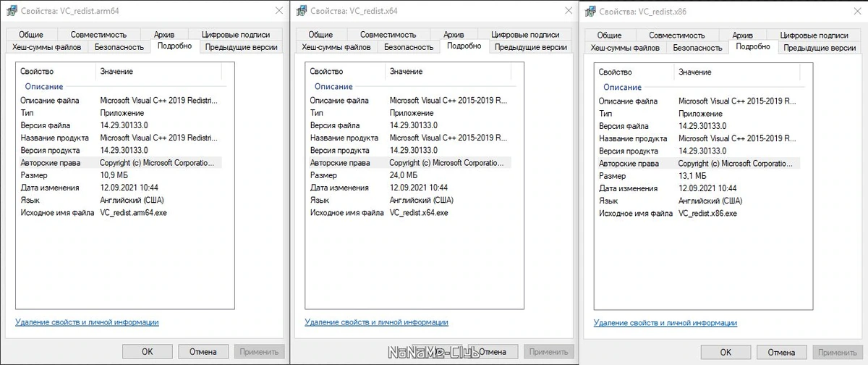868x365 pixels.
Task: Open Общие tab in VC_redist.x64 window
Action: click(320, 35)
